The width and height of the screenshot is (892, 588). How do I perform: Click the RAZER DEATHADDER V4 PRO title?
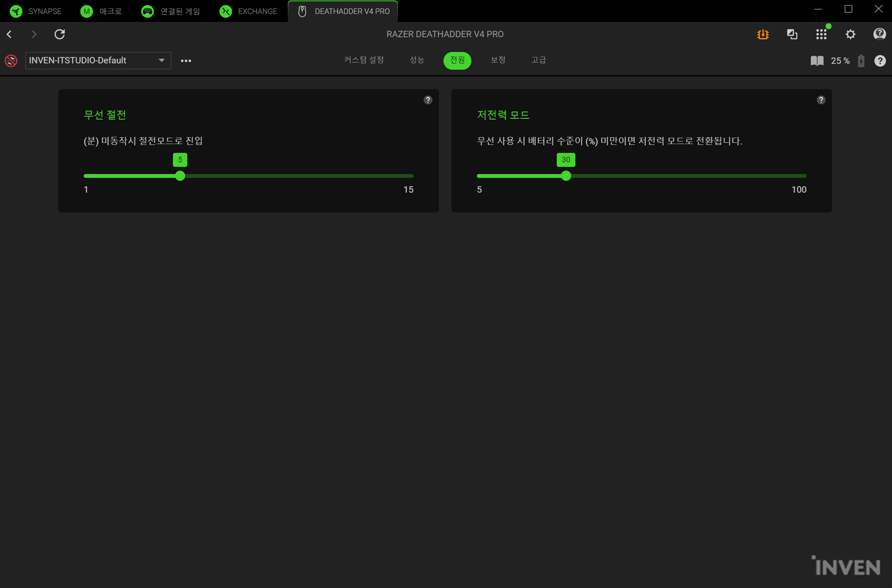445,34
